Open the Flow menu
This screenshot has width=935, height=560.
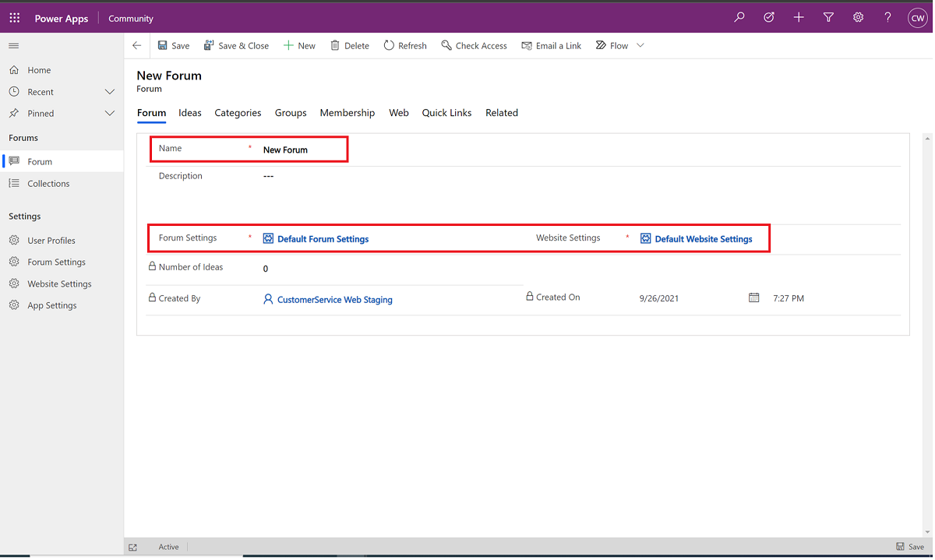click(612, 46)
